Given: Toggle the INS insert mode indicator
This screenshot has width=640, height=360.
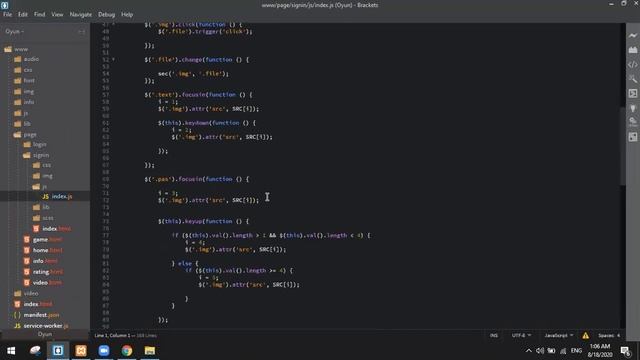Looking at the screenshot, I should pyautogui.click(x=494, y=336).
